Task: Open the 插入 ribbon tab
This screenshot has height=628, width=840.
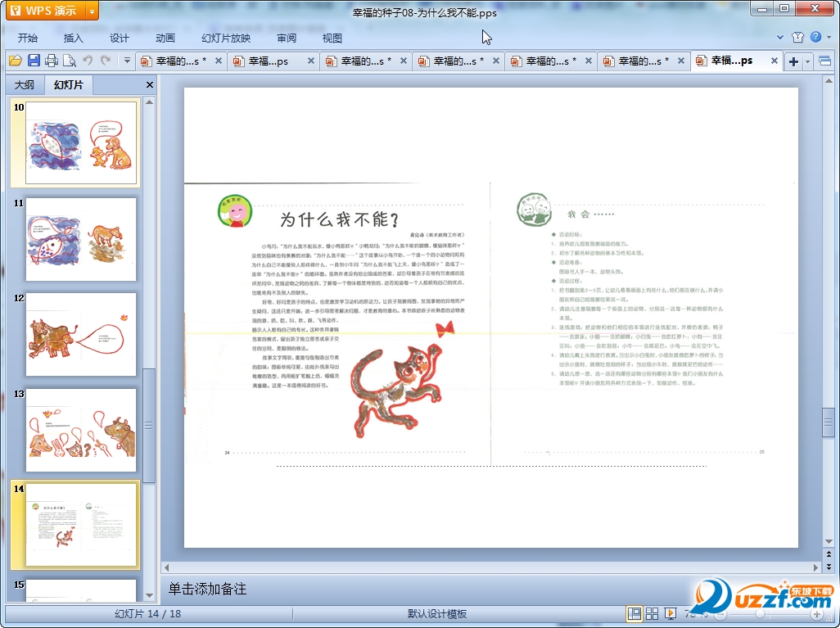Action: click(74, 38)
